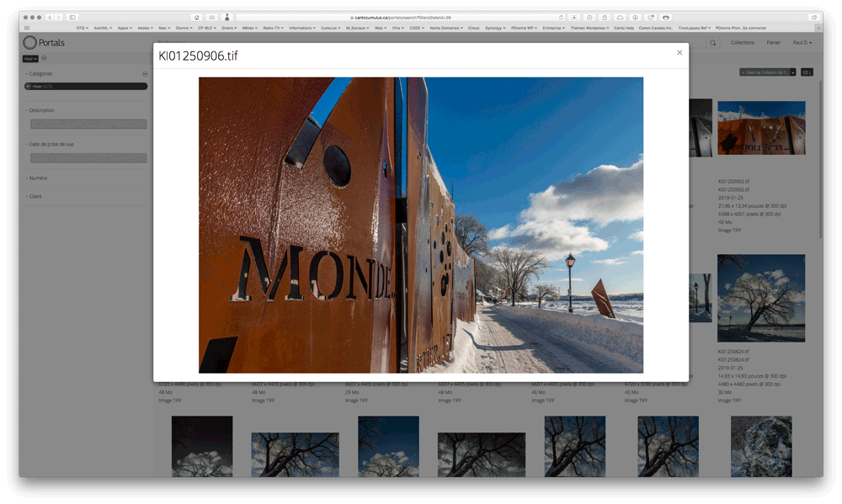The height and width of the screenshot is (504, 842).
Task: Click the minus circle beside Catégories
Action: point(145,73)
